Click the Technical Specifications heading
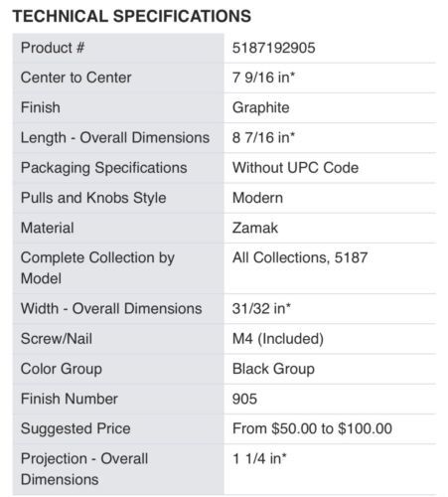Viewport: 448px width, 497px height. point(132,16)
